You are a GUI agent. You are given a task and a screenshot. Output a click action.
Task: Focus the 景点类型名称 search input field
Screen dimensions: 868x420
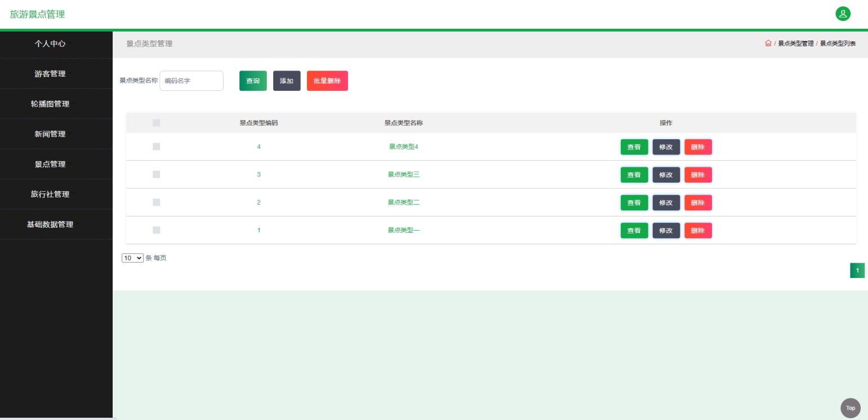(x=192, y=81)
